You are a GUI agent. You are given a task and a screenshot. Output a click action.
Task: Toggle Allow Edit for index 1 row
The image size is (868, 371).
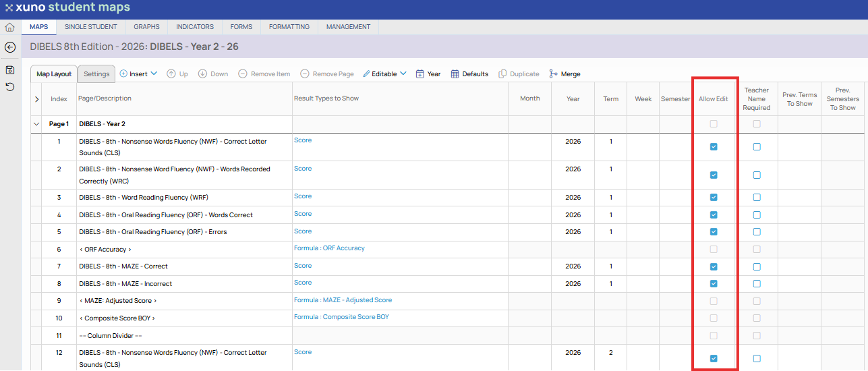[714, 146]
